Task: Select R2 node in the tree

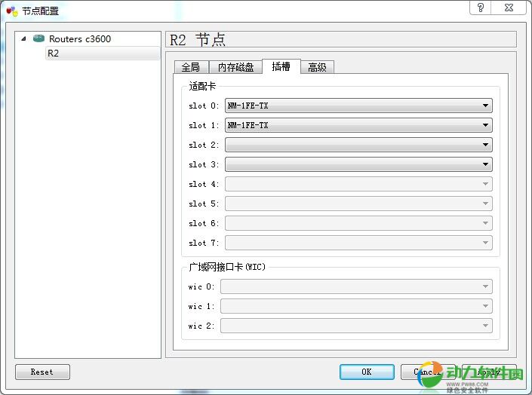Action: 53,54
